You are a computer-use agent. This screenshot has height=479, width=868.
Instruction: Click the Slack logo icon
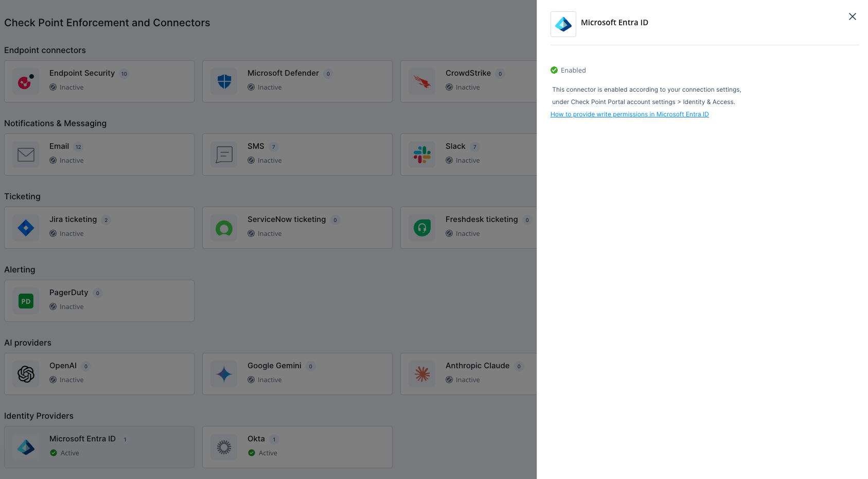[422, 155]
